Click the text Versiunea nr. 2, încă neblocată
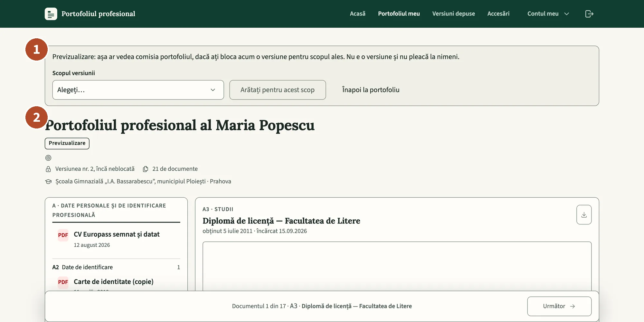The image size is (644, 322). pyautogui.click(x=95, y=169)
